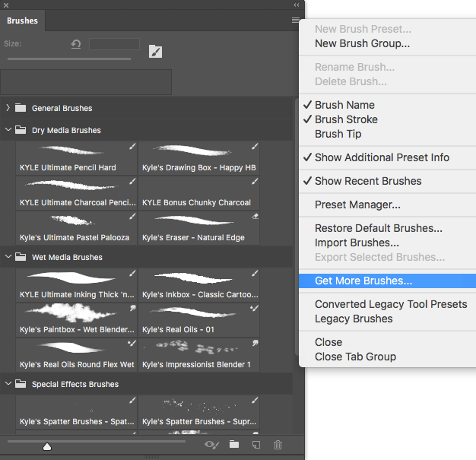Click the reset brush size icon
Viewport: 476px width, 460px height.
[76, 44]
